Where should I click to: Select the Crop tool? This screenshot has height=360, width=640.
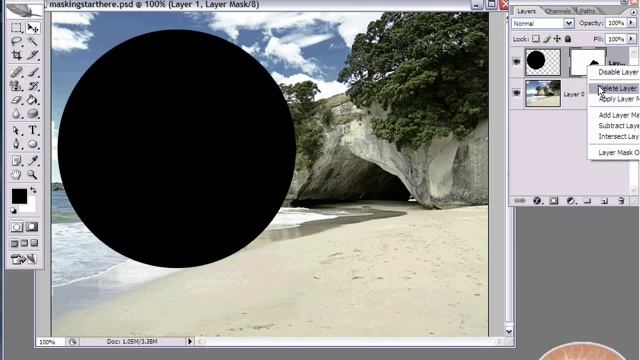click(16, 55)
